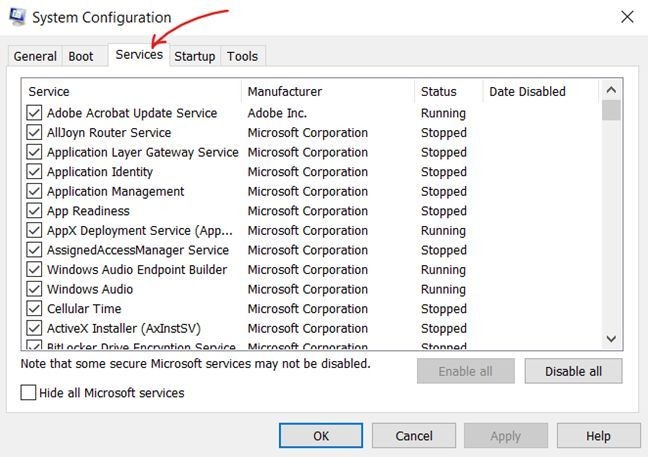Image resolution: width=648 pixels, height=457 pixels.
Task: Open Help for System Configuration
Action: pyautogui.click(x=598, y=436)
